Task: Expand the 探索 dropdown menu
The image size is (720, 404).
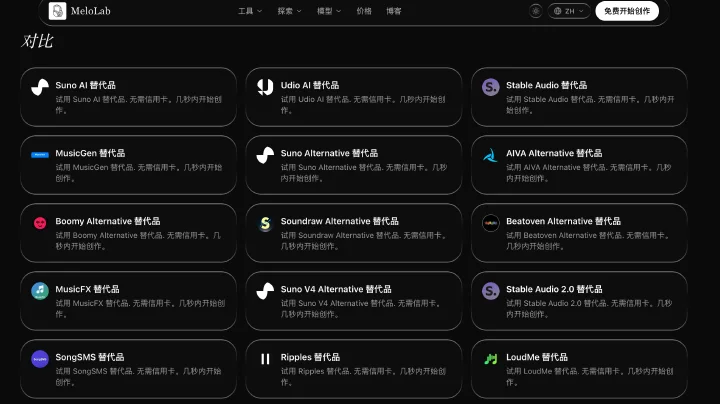Action: 289,11
